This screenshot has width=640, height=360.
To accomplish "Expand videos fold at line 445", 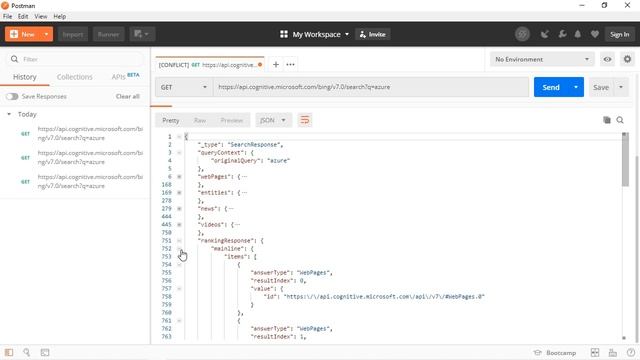I will pyautogui.click(x=179, y=224).
